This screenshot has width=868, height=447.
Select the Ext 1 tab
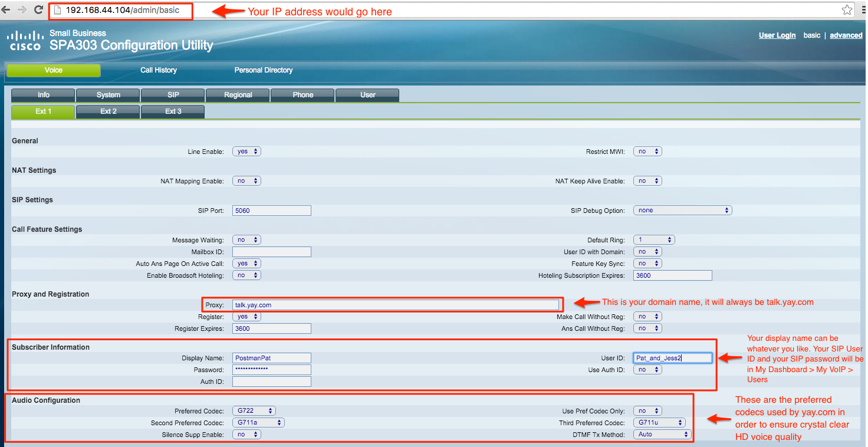coord(43,111)
